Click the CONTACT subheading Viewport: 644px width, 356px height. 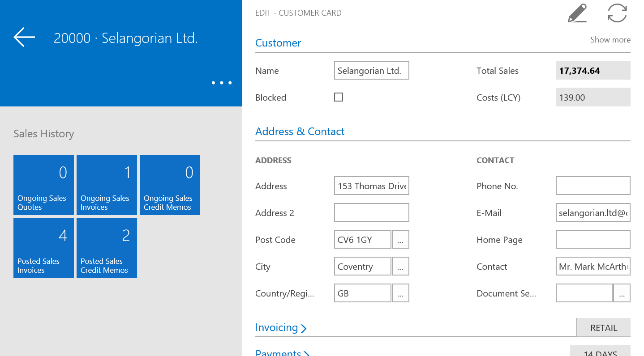pyautogui.click(x=495, y=161)
